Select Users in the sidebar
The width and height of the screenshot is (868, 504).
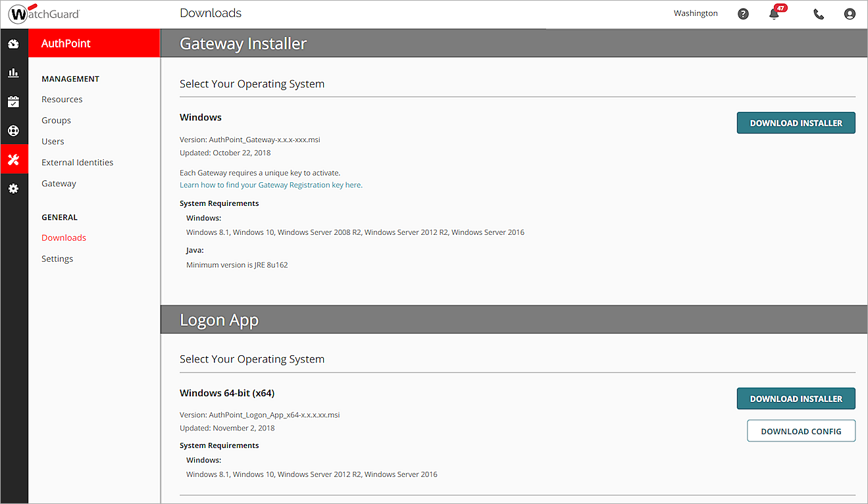[53, 141]
